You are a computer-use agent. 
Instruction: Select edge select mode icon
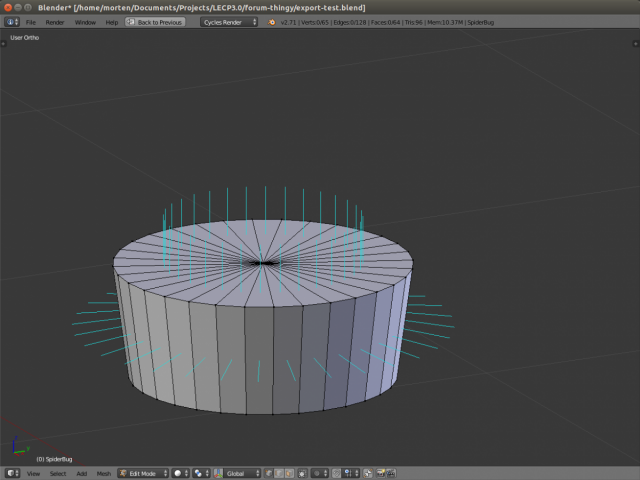click(x=277, y=473)
